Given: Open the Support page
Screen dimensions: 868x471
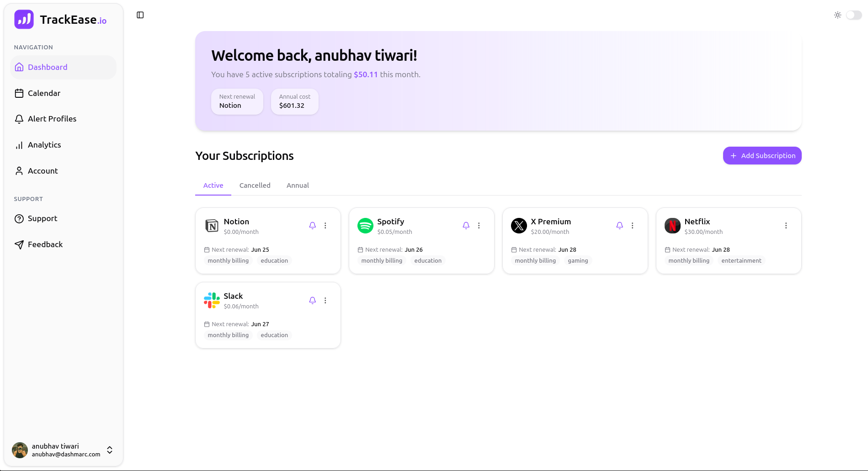Looking at the screenshot, I should click(x=43, y=218).
